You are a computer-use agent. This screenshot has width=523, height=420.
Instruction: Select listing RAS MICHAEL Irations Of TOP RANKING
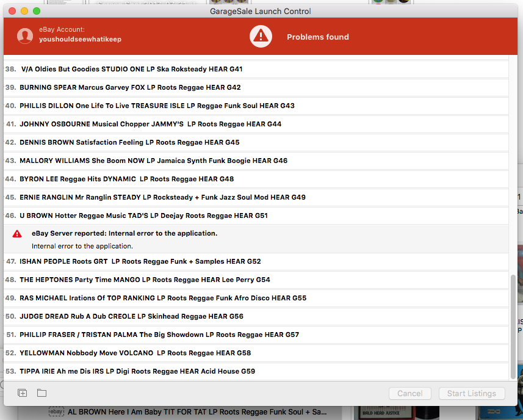point(256,299)
